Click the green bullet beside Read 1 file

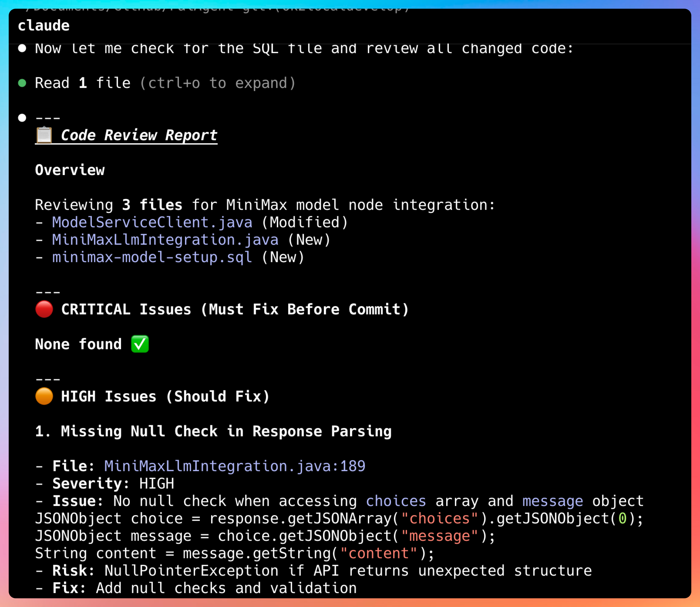[22, 83]
